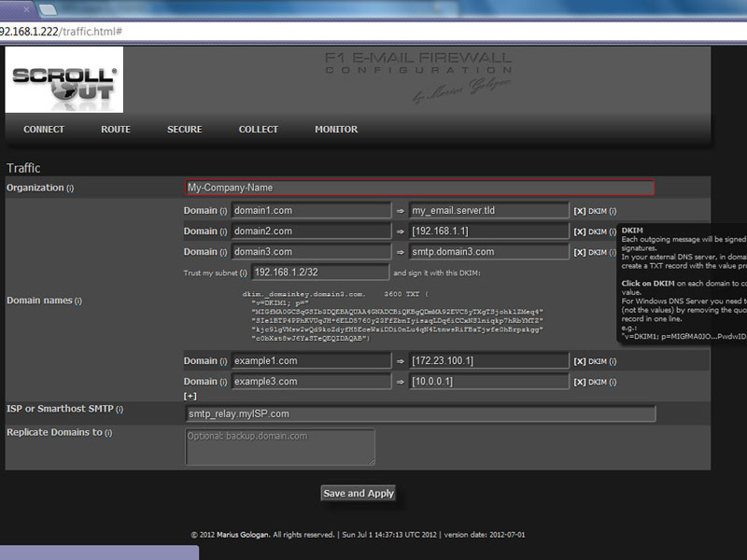Open the CONNECT menu
This screenshot has height=560, width=747.
44,130
